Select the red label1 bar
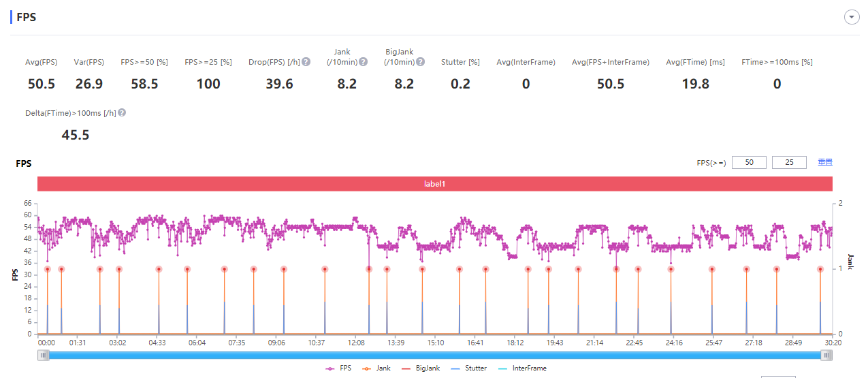868x378 pixels. (435, 184)
